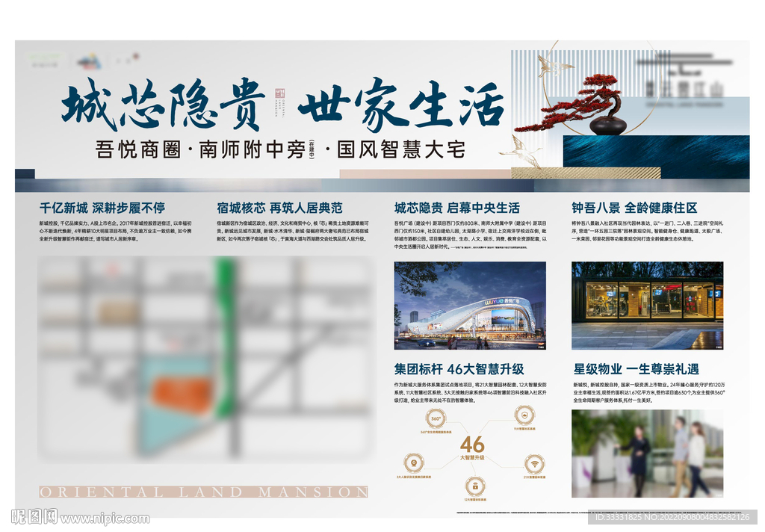Click the heading 千亿新城 深耕步履不停

click(x=102, y=208)
